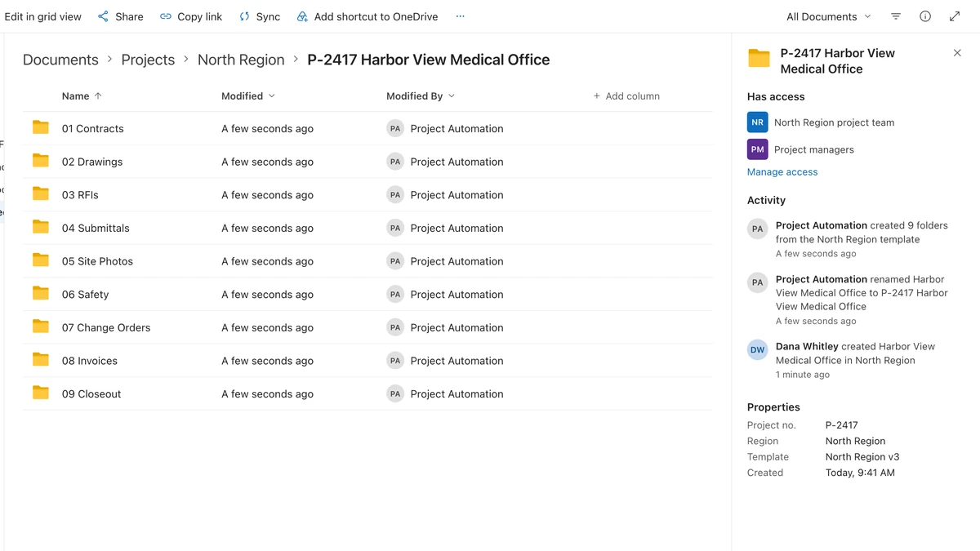Open the 07 Change Orders folder name

[x=106, y=327]
